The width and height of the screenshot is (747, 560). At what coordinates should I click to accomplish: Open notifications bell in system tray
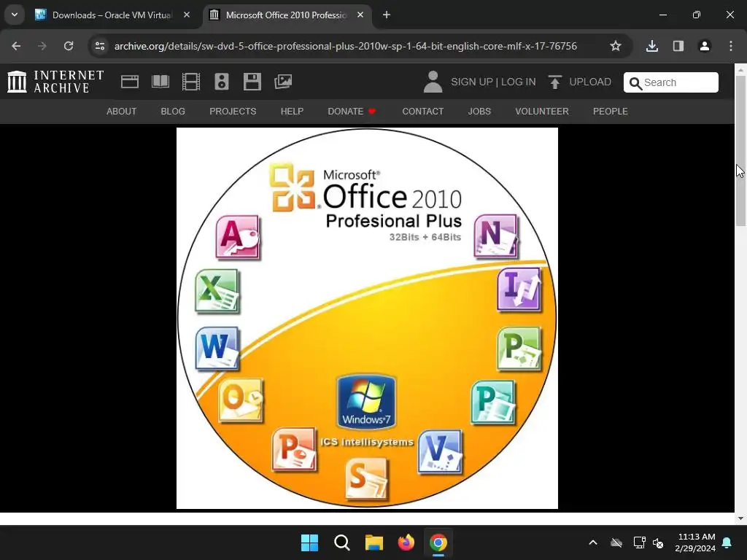(x=727, y=542)
